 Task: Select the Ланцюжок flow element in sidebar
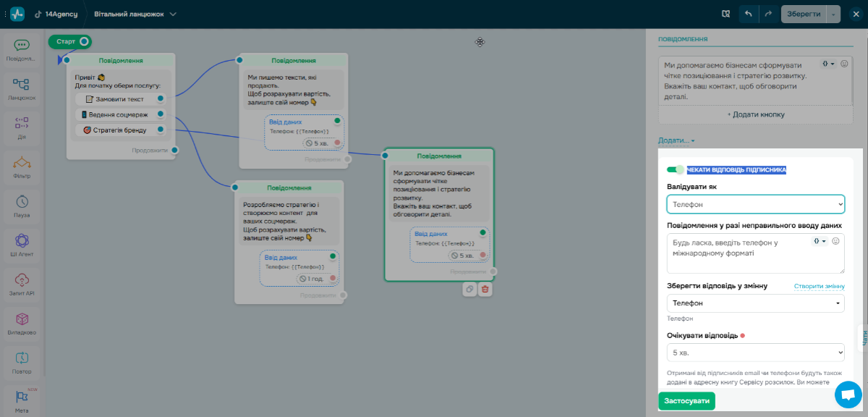pos(21,89)
